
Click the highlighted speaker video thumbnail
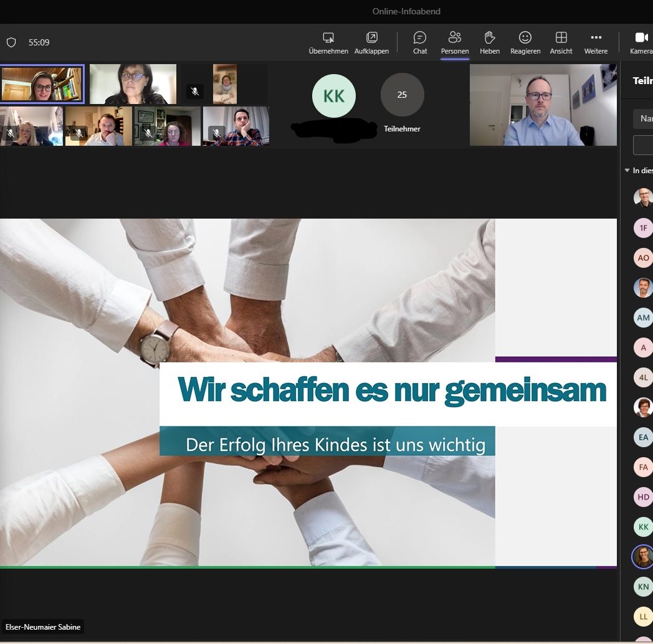coord(42,84)
